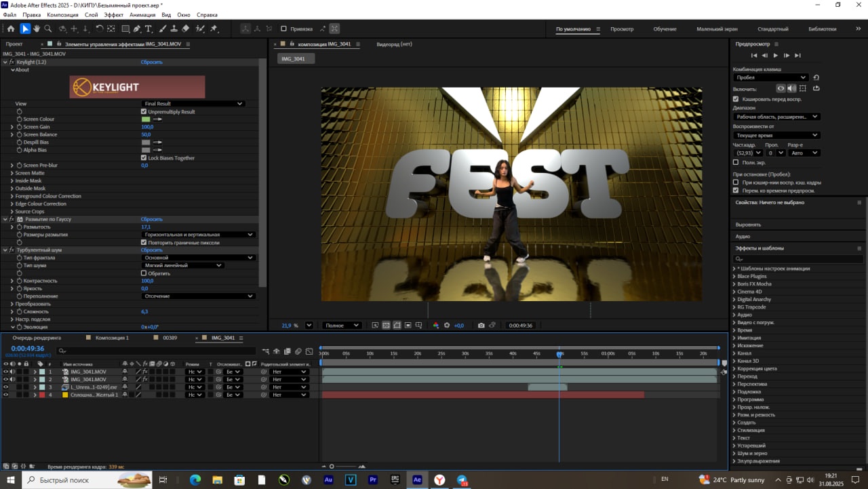This screenshot has width=868, height=489.
Task: Select the Puppet Pin tool
Action: point(214,28)
